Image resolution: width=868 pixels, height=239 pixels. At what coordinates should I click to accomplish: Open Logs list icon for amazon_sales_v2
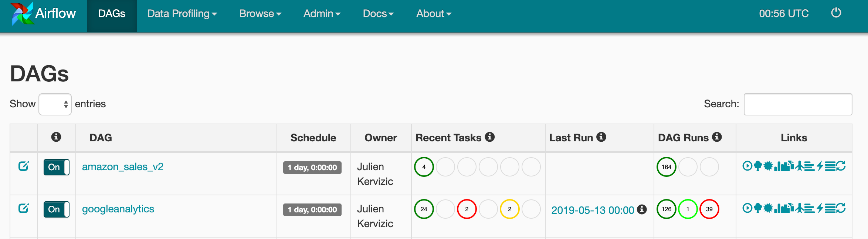(x=830, y=166)
